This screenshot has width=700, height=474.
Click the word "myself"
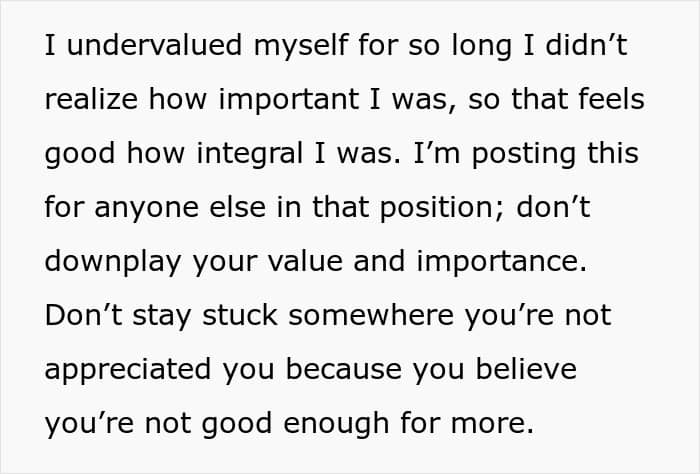(x=301, y=46)
